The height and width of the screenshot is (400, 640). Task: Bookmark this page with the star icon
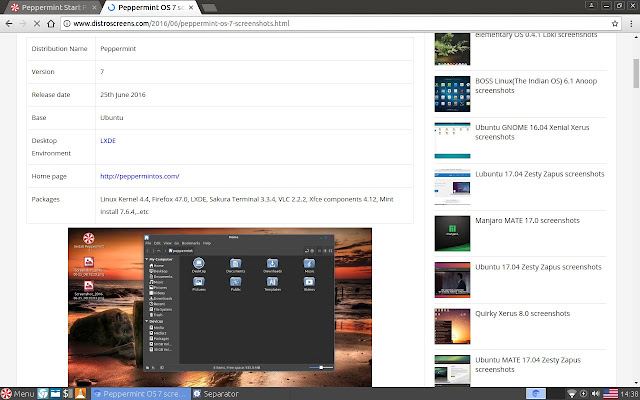click(615, 23)
